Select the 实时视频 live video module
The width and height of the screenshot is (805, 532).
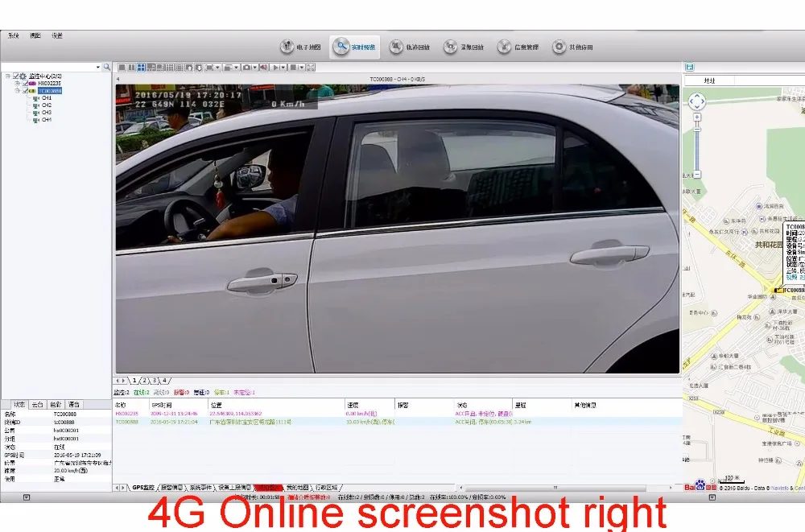(x=355, y=47)
